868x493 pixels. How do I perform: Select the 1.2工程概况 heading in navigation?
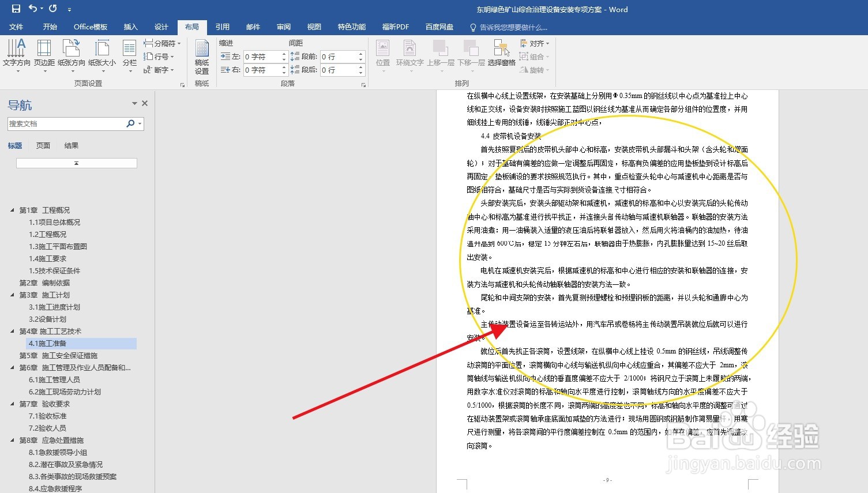point(48,234)
